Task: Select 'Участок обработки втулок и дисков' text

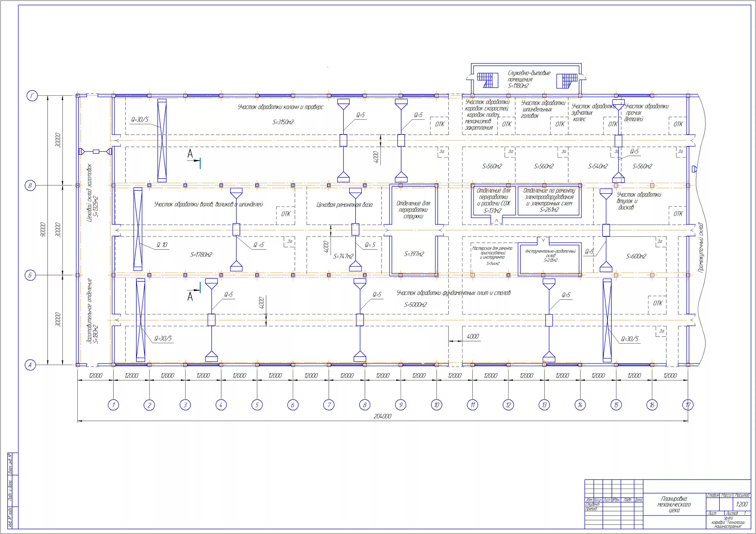Action: pyautogui.click(x=639, y=201)
